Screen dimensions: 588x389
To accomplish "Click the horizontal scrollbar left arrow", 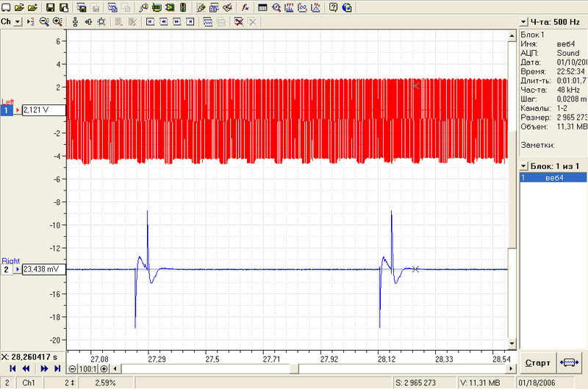I will click(115, 368).
